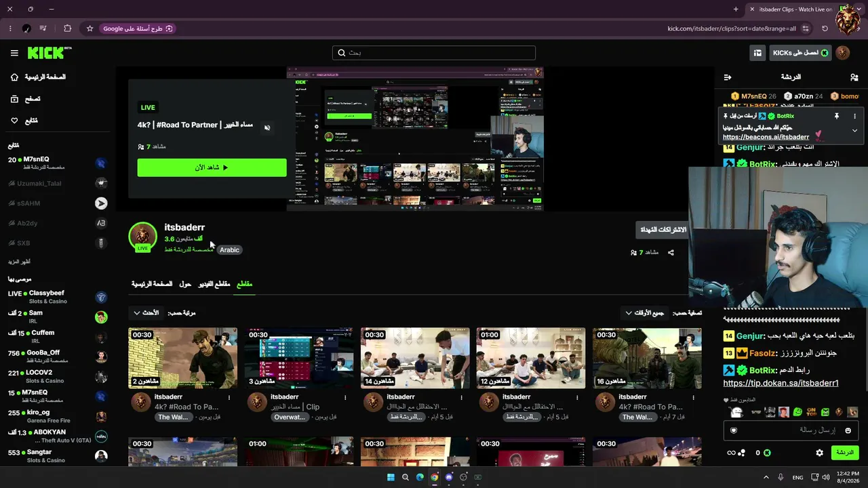Reload the page in Chrome
This screenshot has height=488, width=868.
click(x=825, y=28)
